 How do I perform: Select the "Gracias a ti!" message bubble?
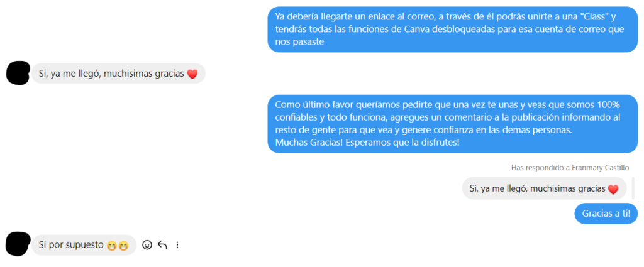(606, 214)
